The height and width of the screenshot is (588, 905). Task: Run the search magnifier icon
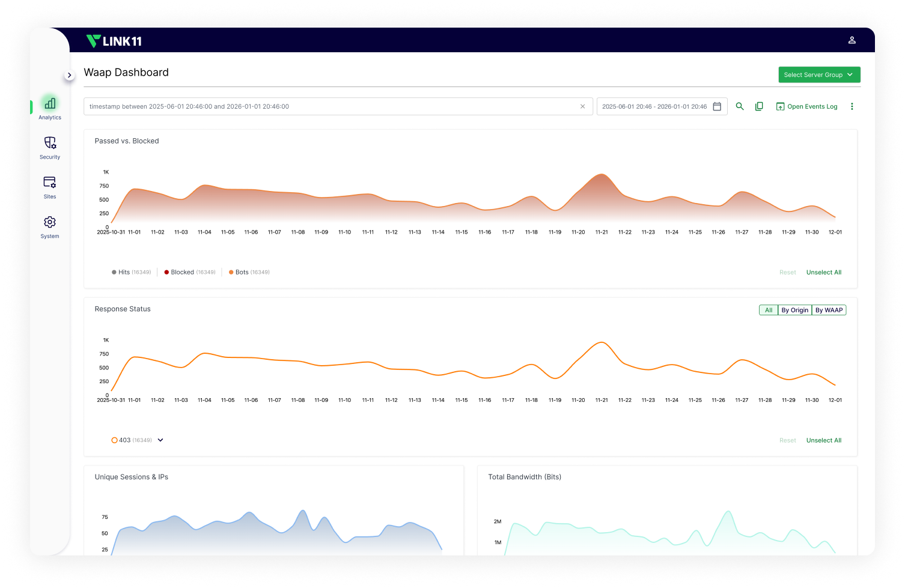[x=740, y=106]
